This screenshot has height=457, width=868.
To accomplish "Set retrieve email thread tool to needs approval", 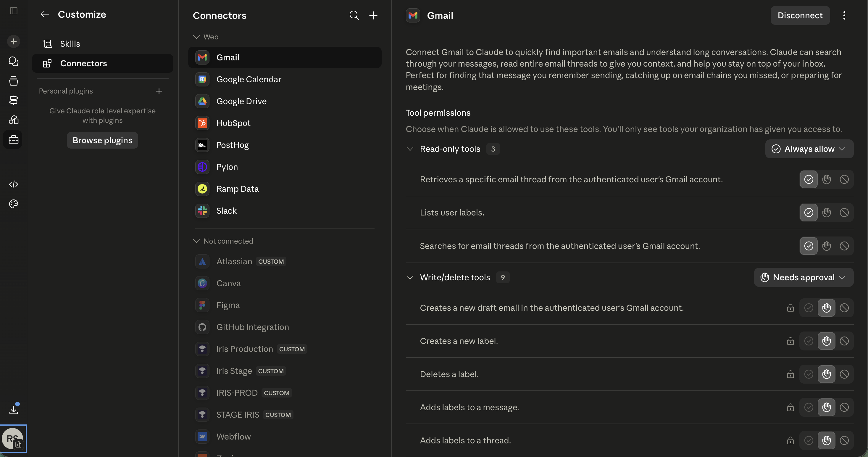I will [827, 179].
